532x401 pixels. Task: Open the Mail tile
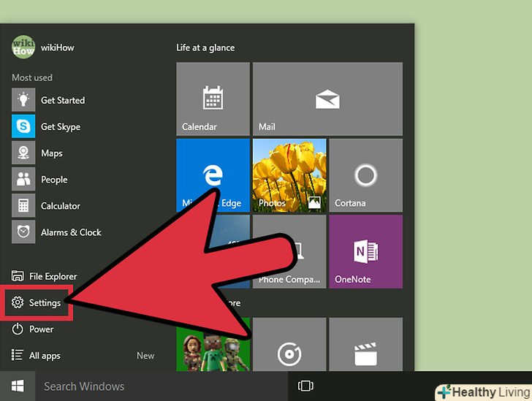(x=327, y=99)
